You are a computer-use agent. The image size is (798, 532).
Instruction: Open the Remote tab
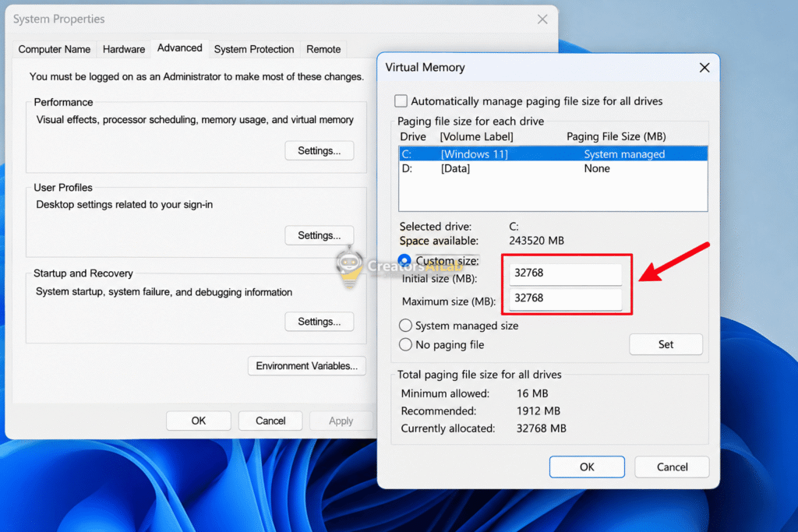323,49
